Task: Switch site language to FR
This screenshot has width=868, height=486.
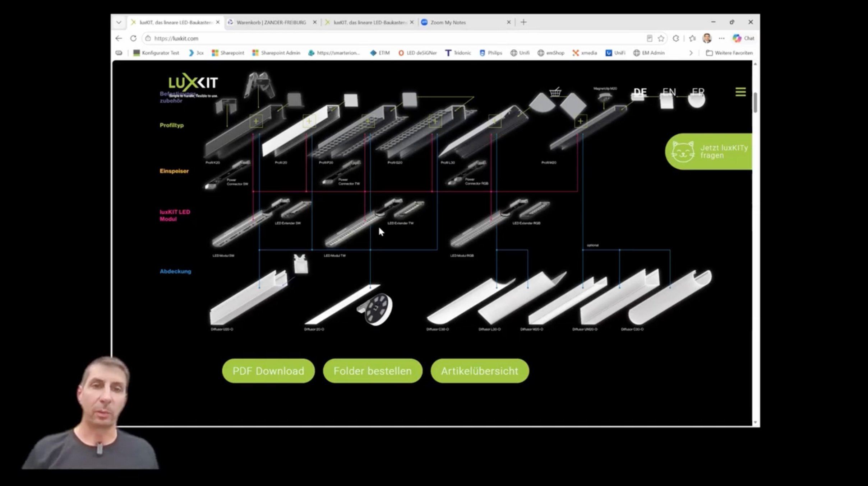Action: pyautogui.click(x=698, y=92)
